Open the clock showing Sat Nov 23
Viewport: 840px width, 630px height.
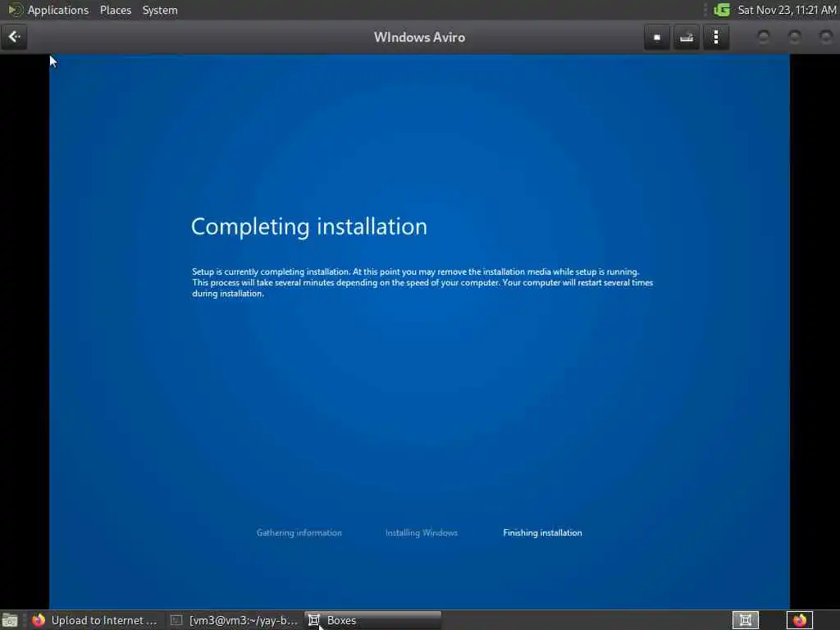[x=787, y=10]
